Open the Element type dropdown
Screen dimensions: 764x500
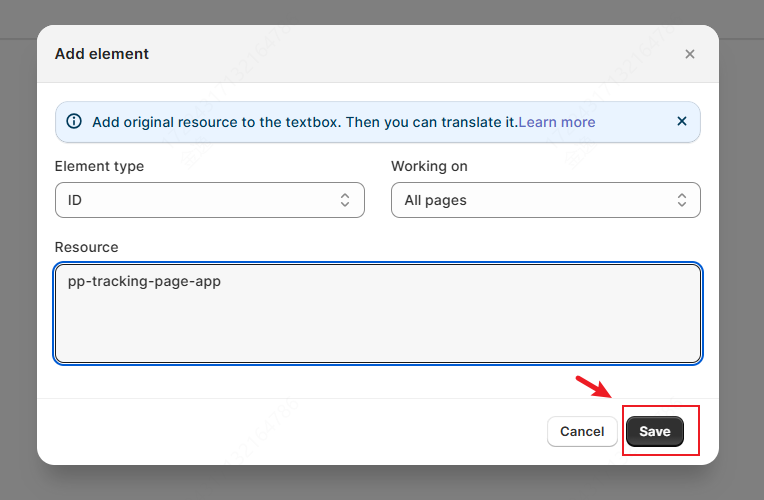click(210, 200)
